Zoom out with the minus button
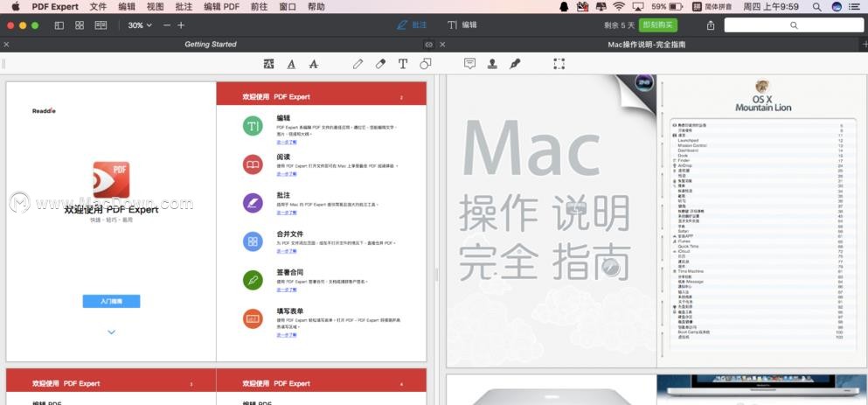Viewport: 868px width, 405px height. (167, 25)
